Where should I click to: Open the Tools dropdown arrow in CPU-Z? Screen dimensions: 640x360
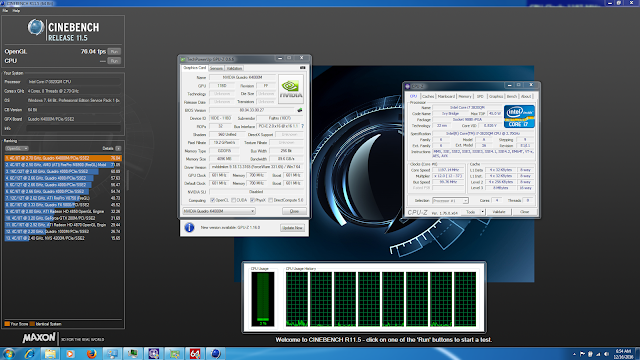(x=482, y=212)
